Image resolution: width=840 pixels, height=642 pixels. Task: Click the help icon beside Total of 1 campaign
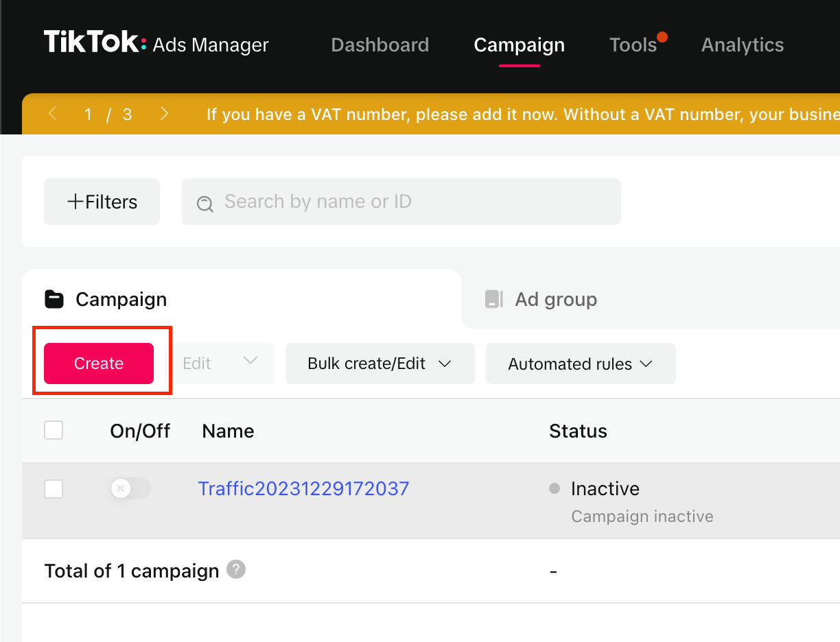tap(236, 569)
